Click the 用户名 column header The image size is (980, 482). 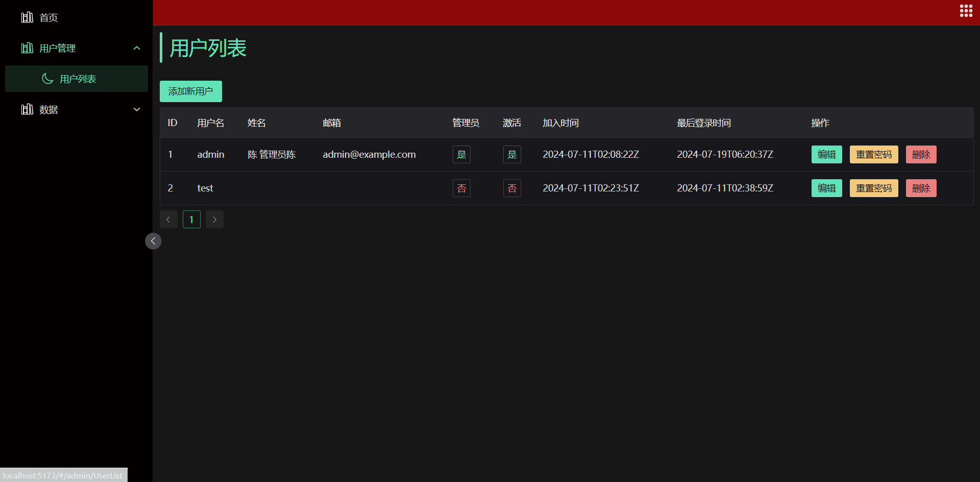[211, 123]
